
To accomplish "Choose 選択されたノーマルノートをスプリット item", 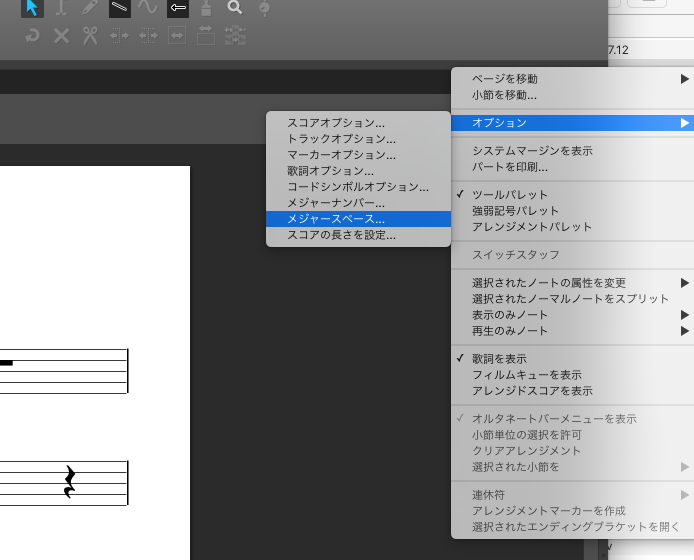I will [572, 299].
